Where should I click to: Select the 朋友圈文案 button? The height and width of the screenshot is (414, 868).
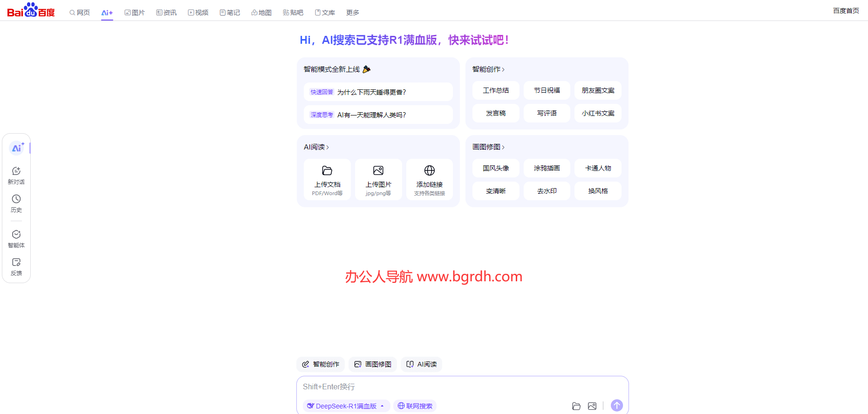tap(598, 90)
